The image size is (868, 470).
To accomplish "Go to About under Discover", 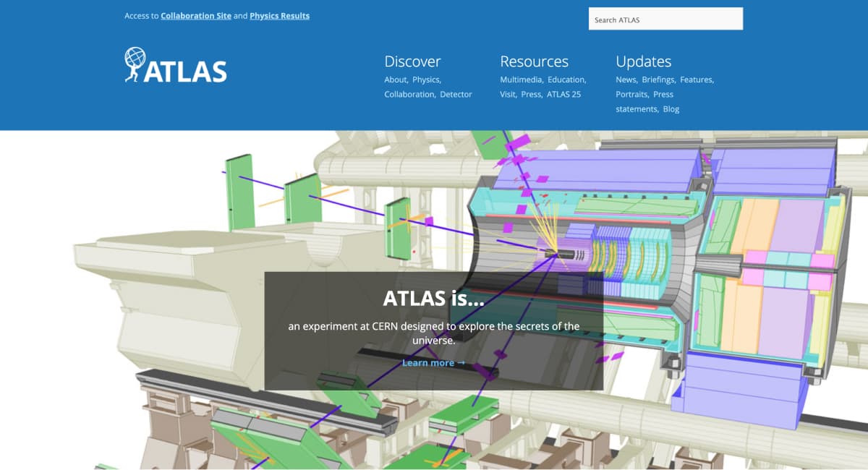I will [396, 80].
